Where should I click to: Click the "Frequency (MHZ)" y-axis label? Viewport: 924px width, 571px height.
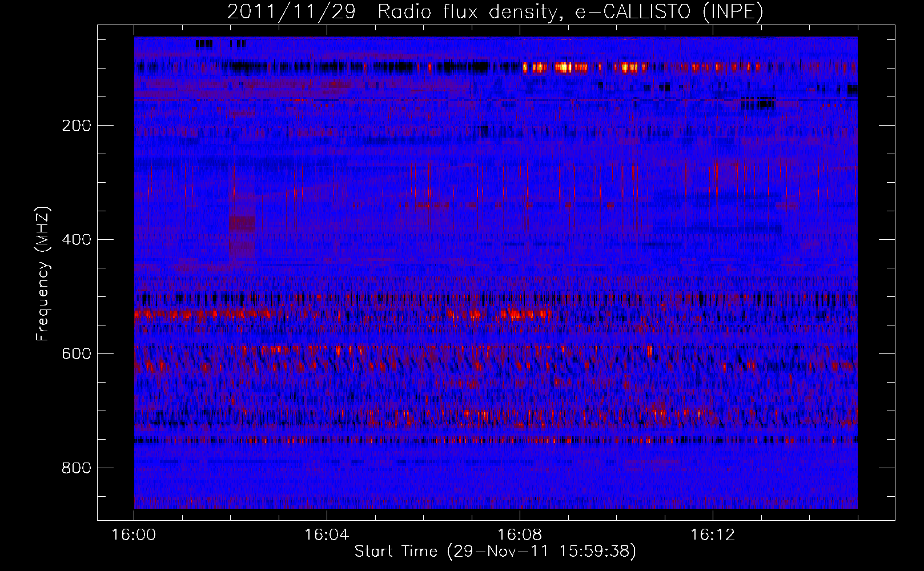coord(43,274)
